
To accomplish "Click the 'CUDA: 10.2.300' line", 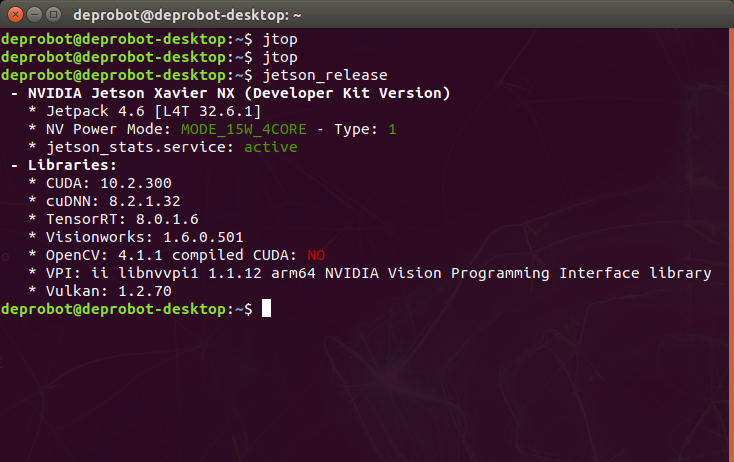I will point(109,183).
